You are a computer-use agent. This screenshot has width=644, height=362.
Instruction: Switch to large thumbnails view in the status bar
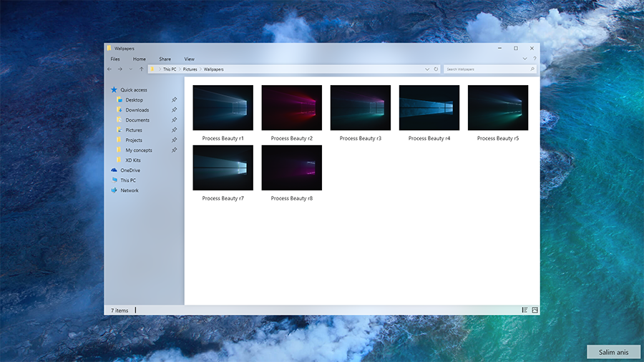[x=535, y=310]
